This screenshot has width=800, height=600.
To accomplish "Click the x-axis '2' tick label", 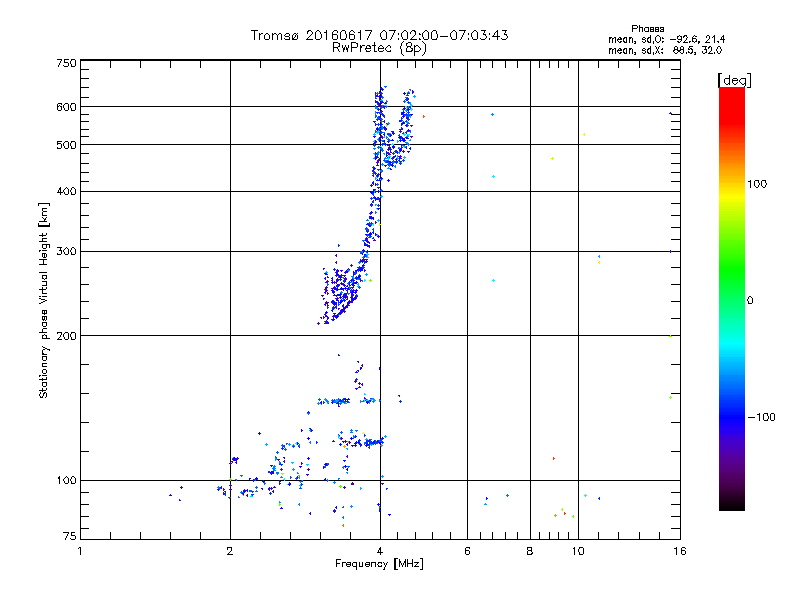I will 230,551.
